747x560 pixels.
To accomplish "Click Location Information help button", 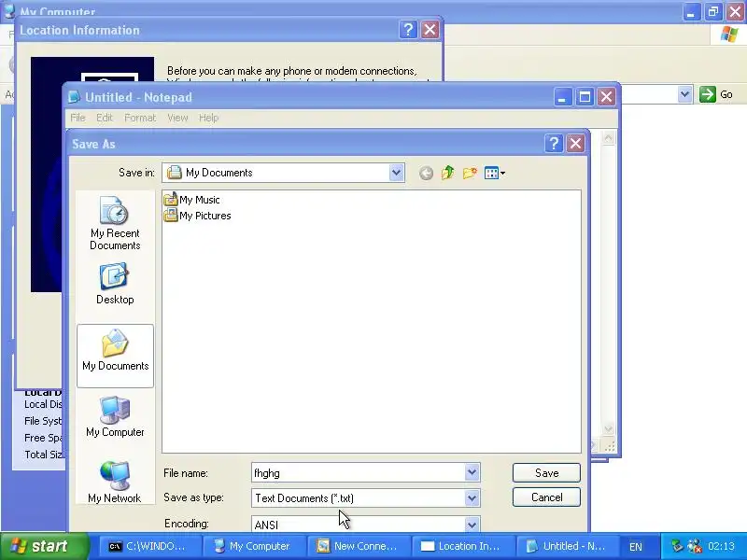I will coord(408,30).
